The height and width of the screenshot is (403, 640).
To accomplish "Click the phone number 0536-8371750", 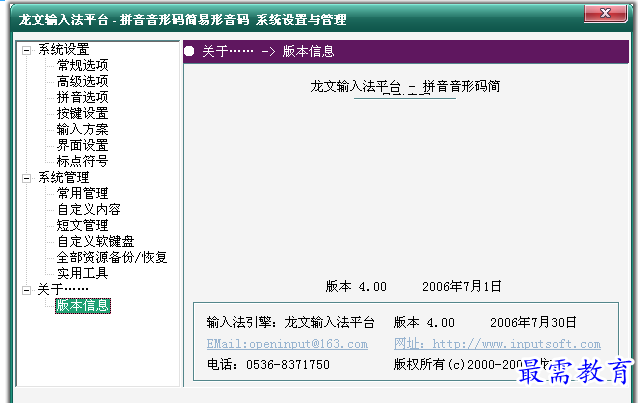I will coord(288,364).
